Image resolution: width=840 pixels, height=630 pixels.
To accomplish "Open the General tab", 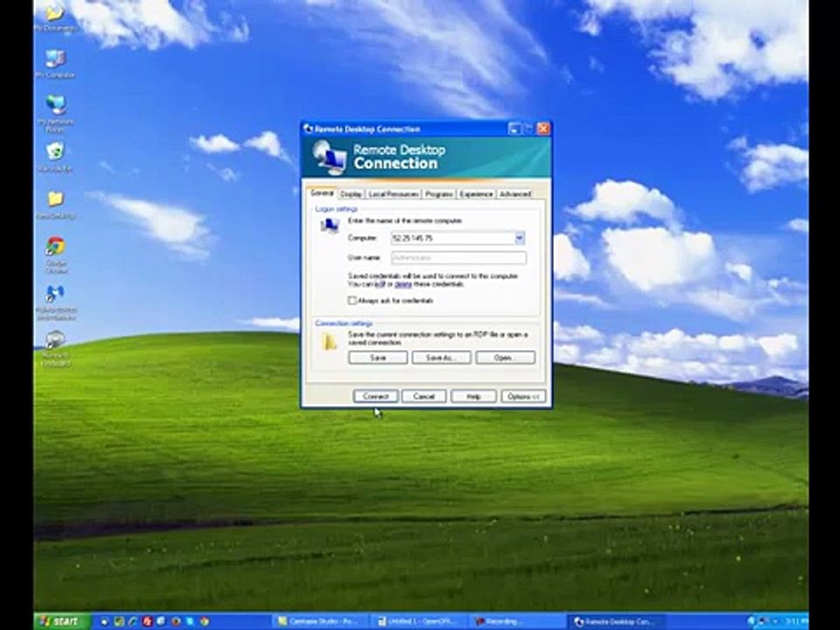I will (x=323, y=192).
